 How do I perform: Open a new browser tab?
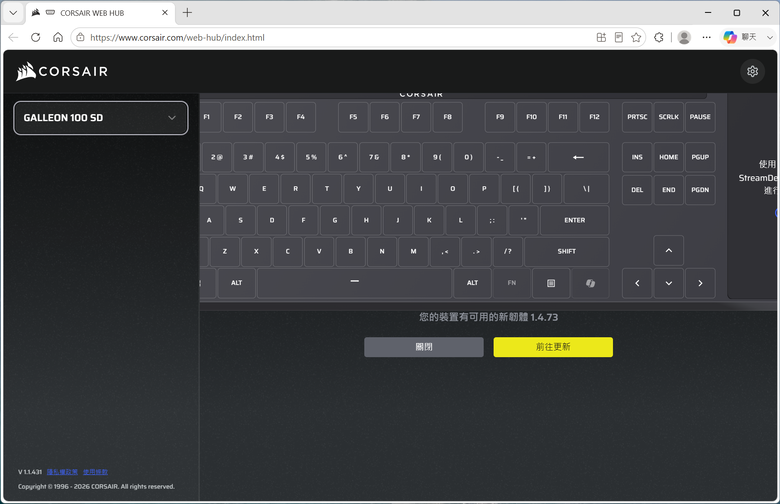coord(187,13)
